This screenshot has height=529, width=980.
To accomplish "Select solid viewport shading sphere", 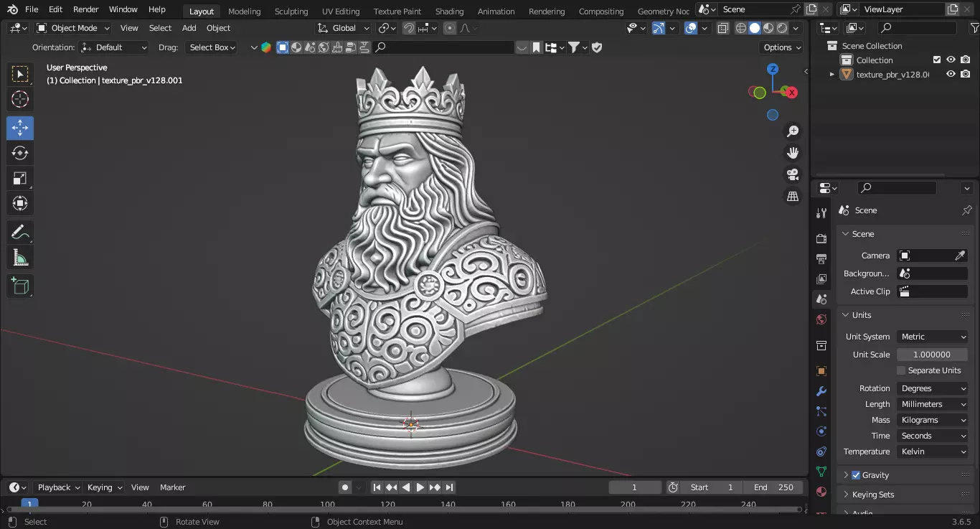I will point(755,28).
